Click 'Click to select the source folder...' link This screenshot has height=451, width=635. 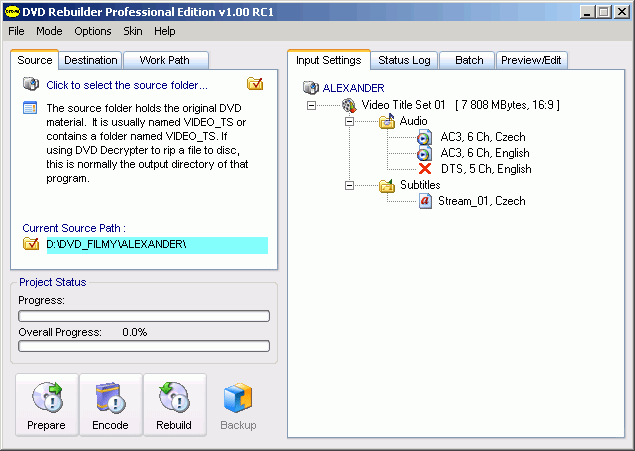point(127,85)
